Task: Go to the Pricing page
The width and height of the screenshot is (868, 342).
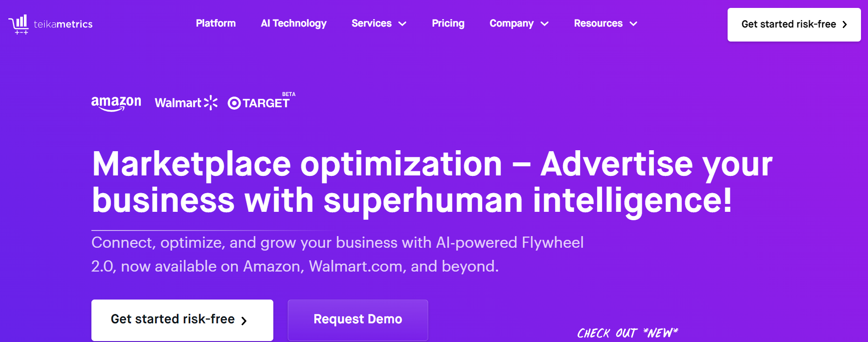Action: pyautogui.click(x=448, y=23)
